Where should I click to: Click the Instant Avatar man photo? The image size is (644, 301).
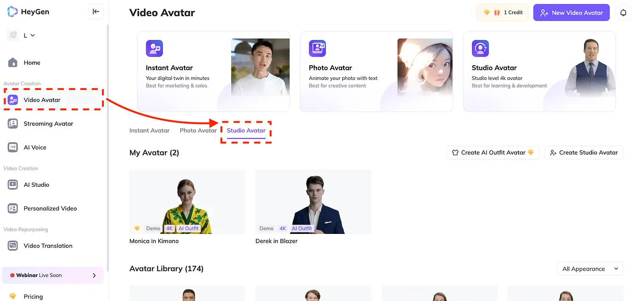pos(260,68)
